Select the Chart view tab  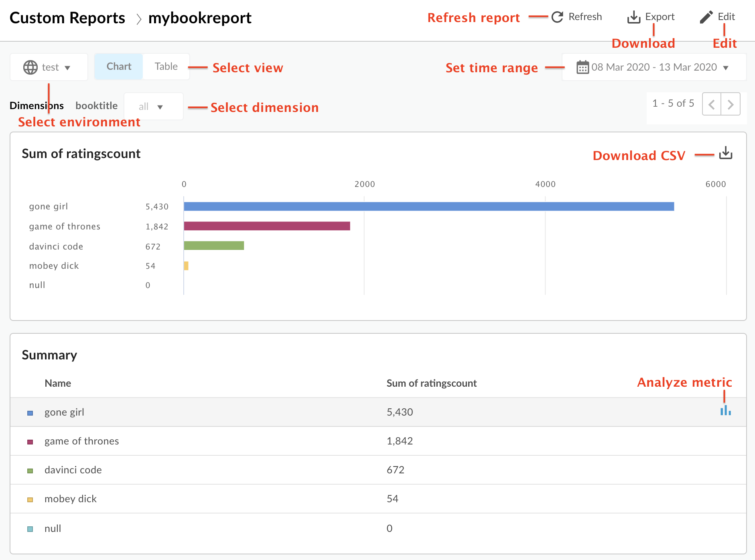(x=119, y=66)
